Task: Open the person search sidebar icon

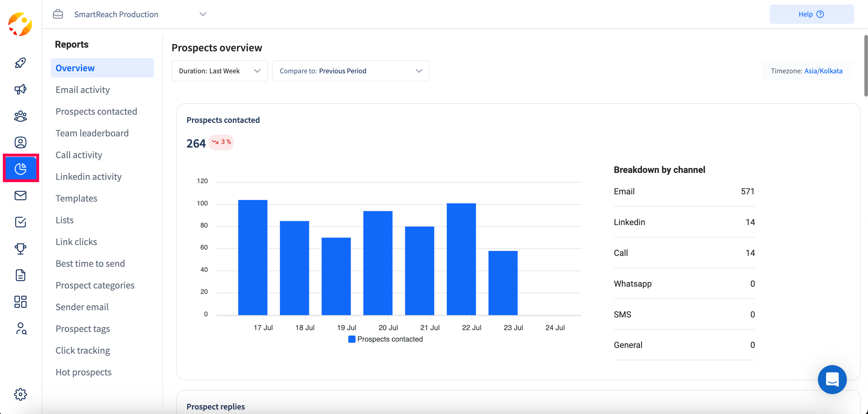Action: click(x=21, y=328)
